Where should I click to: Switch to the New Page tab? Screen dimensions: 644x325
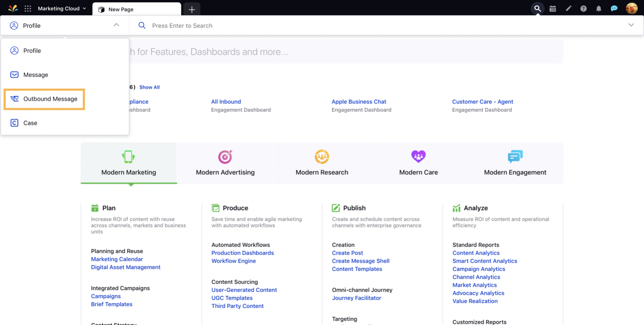[137, 9]
